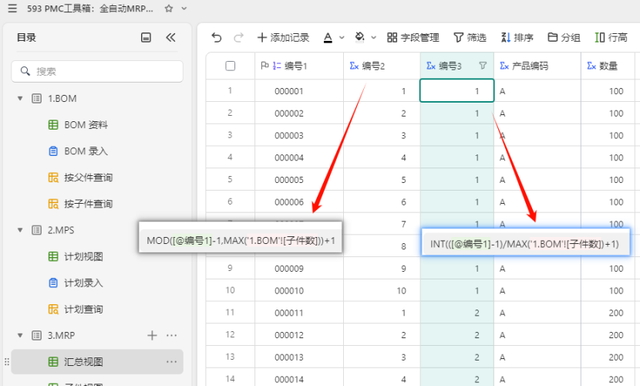Click the undo arrow icon
This screenshot has width=640, height=386.
pos(216,38)
